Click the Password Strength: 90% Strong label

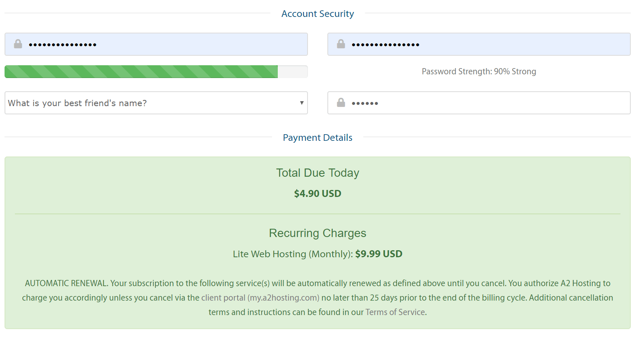tap(479, 71)
